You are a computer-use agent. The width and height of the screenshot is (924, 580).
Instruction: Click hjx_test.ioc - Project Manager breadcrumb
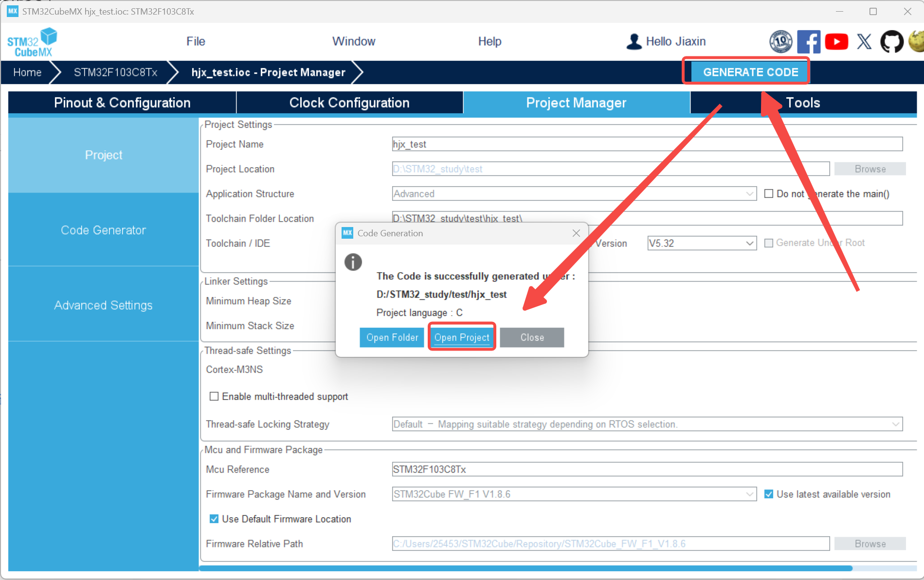tap(268, 72)
